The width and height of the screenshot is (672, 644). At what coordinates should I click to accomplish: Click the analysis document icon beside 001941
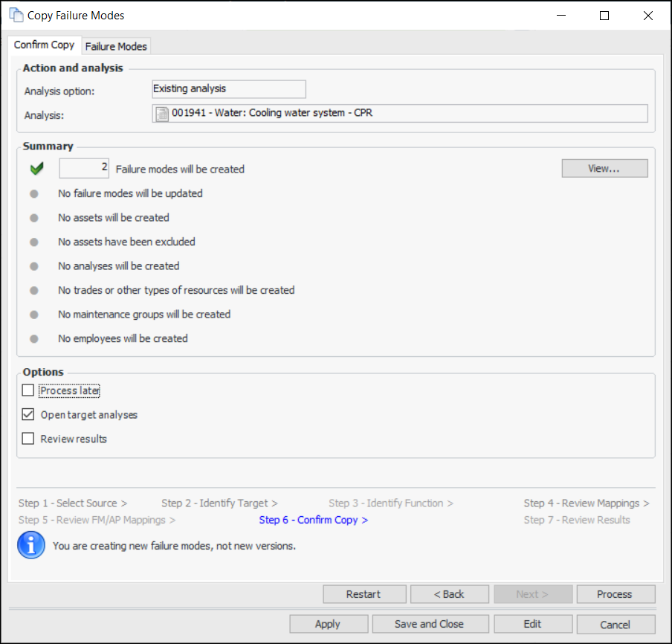(161, 114)
